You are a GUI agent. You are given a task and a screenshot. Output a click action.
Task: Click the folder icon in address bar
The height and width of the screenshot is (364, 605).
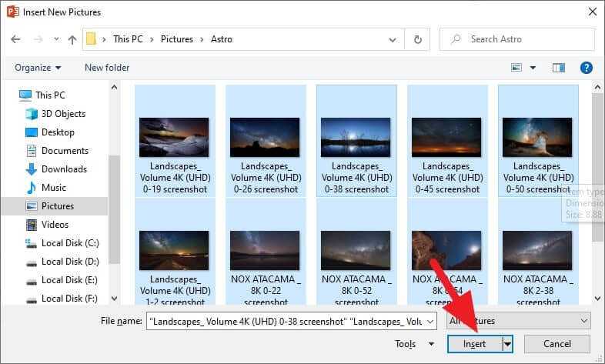pos(91,39)
